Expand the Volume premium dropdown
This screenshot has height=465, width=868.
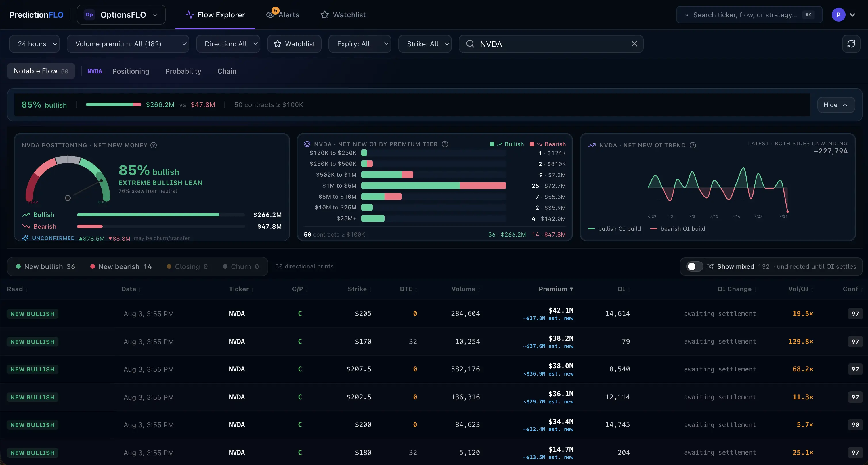point(128,44)
